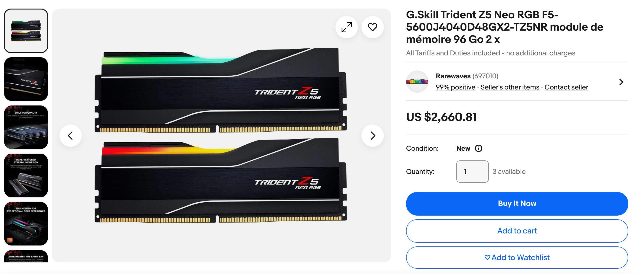Click the Add to cart button
Screen dimensions: 644x274
[x=517, y=231]
